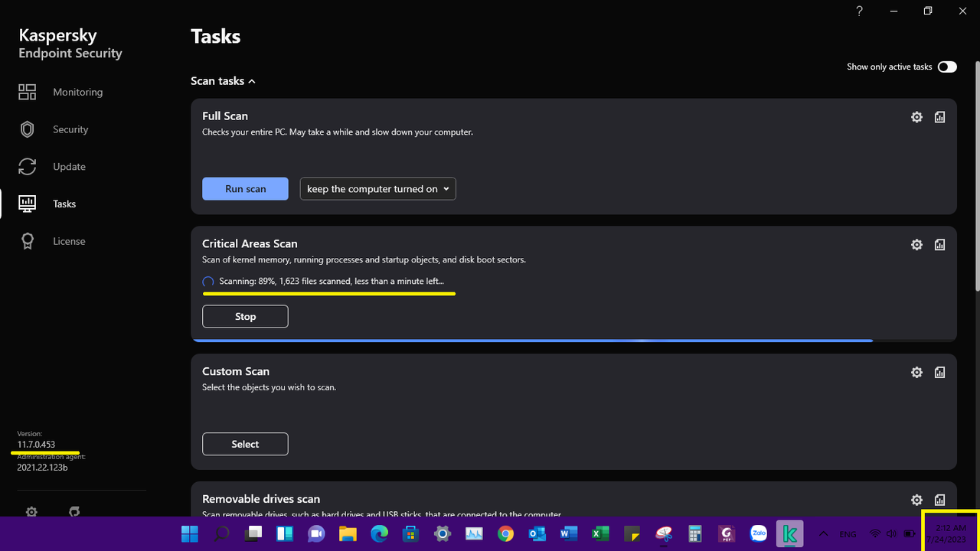
Task: Open 'keep the computer turned on' dropdown
Action: click(377, 189)
